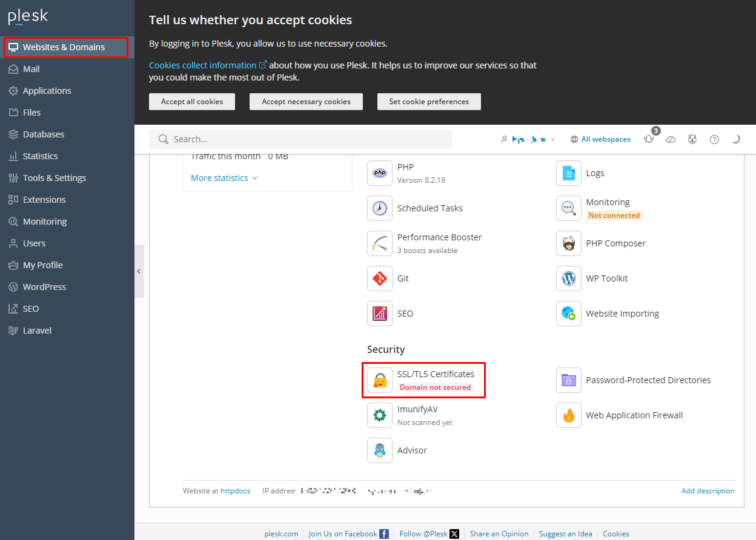
Task: Click the Advisor icon in top bar
Action: (x=692, y=139)
